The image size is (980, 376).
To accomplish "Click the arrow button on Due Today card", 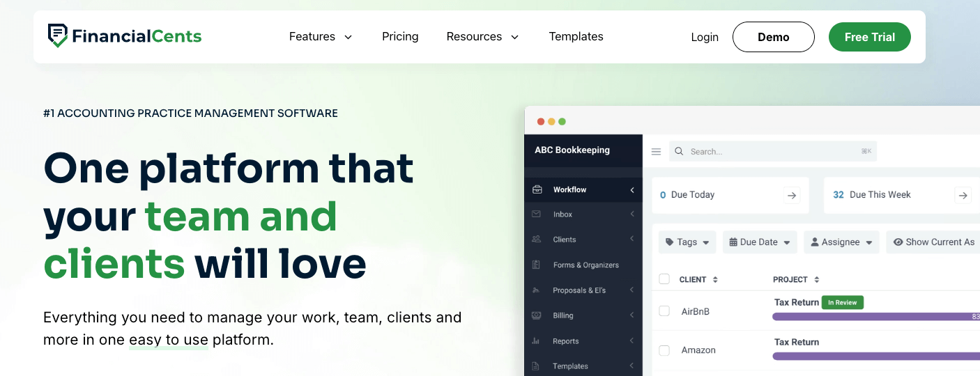I will [792, 196].
